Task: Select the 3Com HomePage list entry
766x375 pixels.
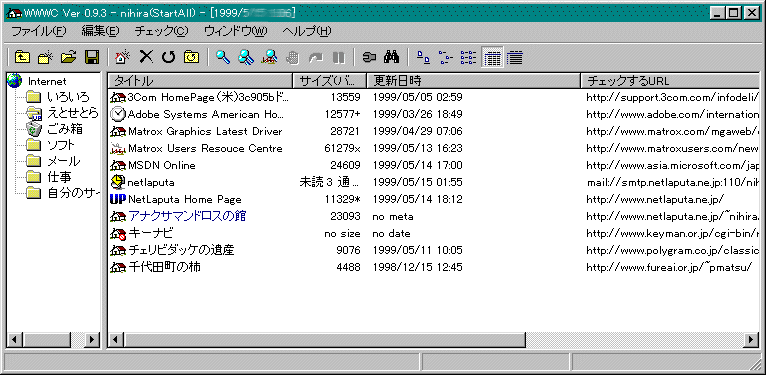Action: click(x=208, y=97)
